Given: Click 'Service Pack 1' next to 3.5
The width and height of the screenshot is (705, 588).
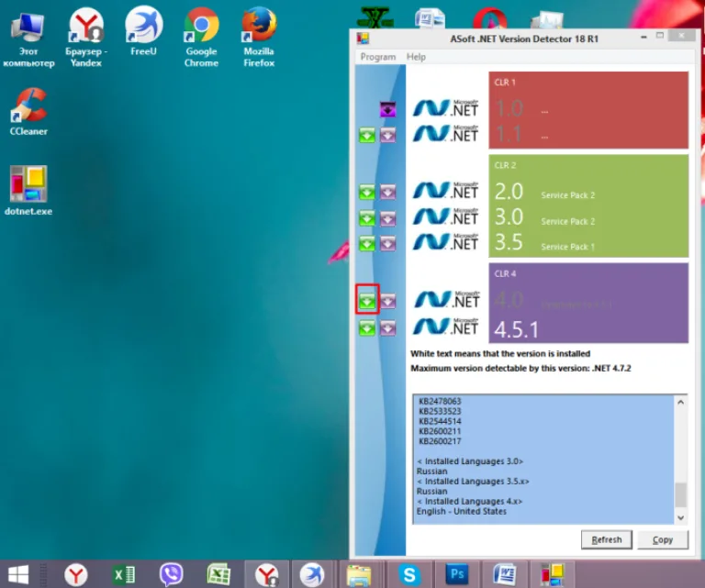Looking at the screenshot, I should click(x=568, y=247).
